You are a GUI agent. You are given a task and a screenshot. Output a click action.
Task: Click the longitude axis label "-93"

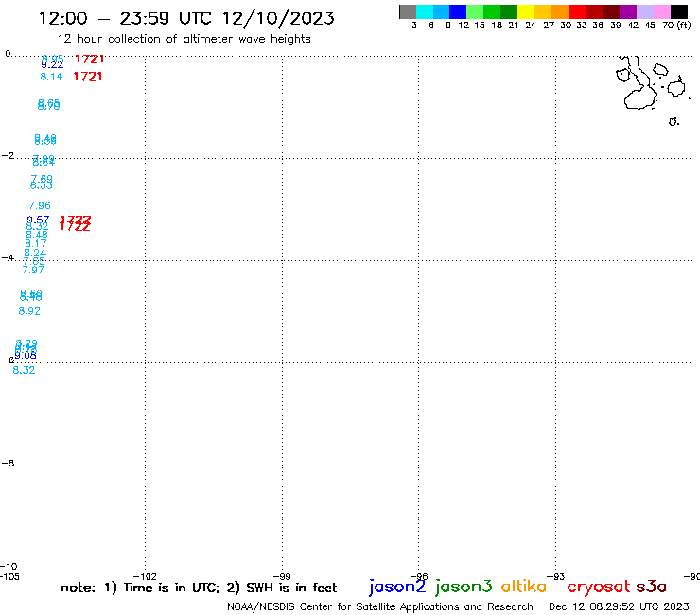coord(556,576)
